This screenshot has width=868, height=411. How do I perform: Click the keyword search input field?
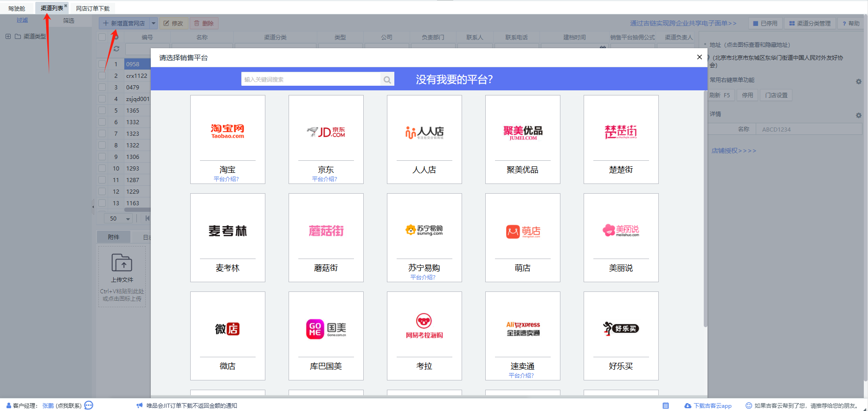click(x=311, y=79)
